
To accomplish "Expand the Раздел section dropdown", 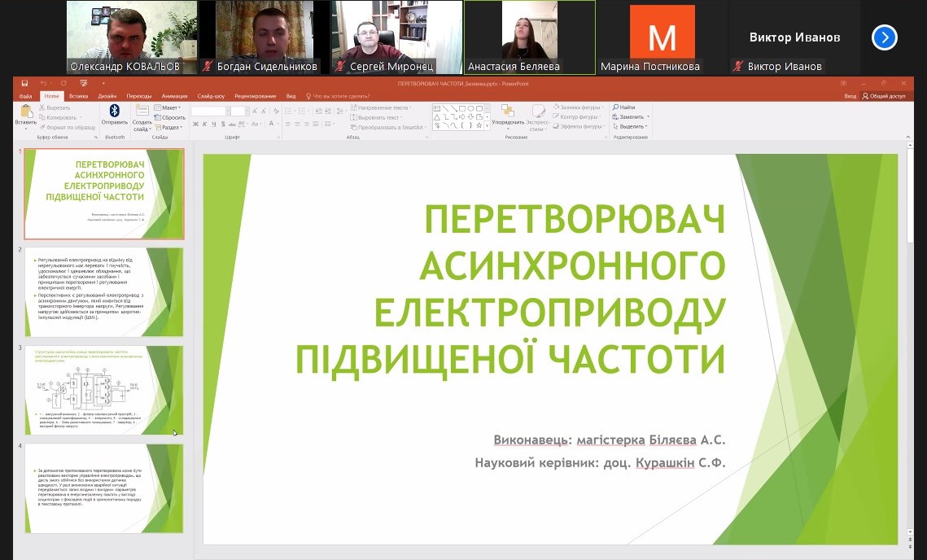I will point(169,127).
